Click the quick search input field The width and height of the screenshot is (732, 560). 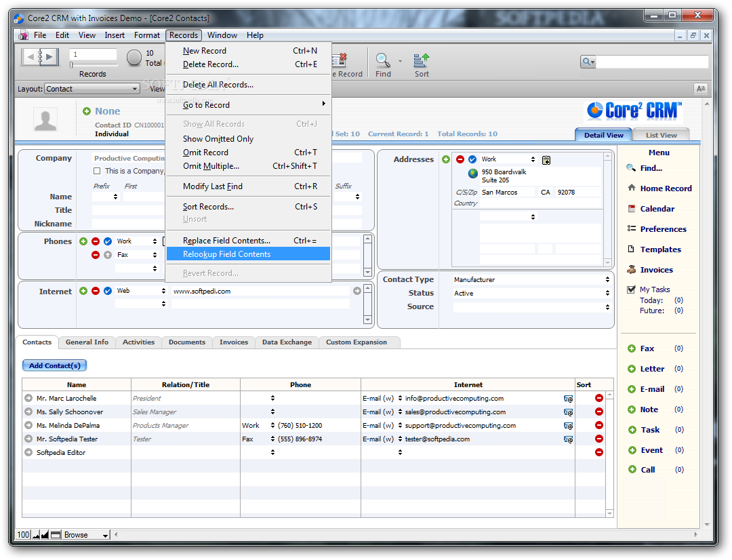[x=652, y=62]
